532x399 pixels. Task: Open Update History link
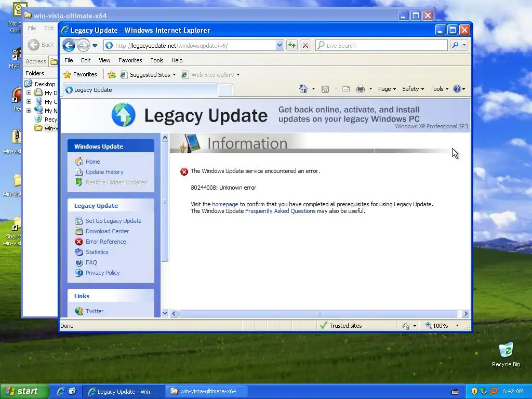104,172
